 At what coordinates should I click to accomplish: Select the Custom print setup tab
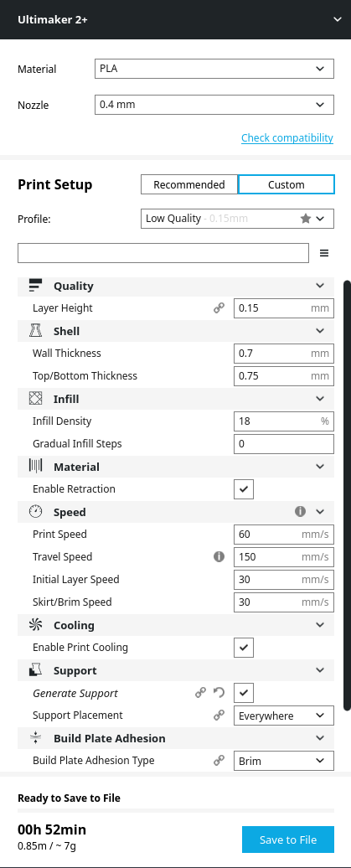coord(286,184)
